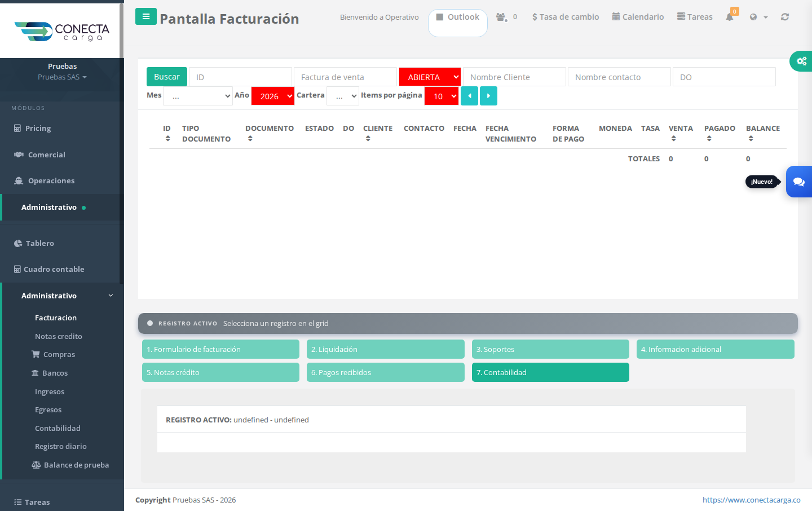Change items per page dropdown

(x=442, y=96)
